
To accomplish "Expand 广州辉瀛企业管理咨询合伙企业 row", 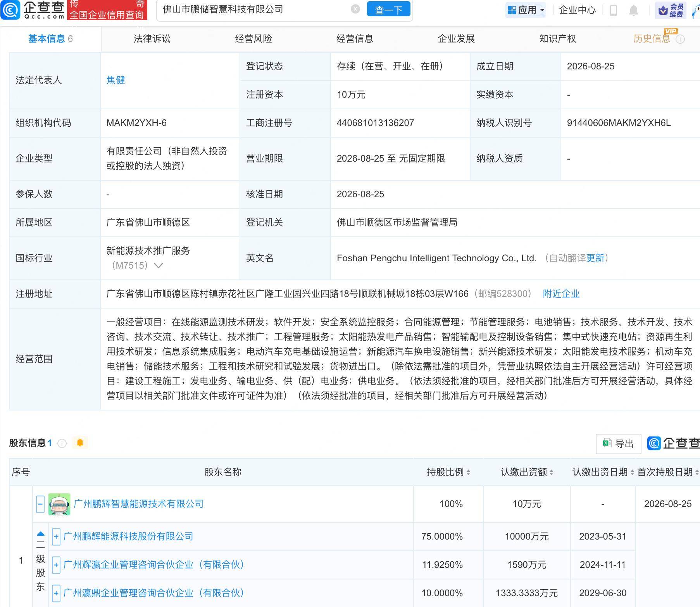I will [x=56, y=565].
